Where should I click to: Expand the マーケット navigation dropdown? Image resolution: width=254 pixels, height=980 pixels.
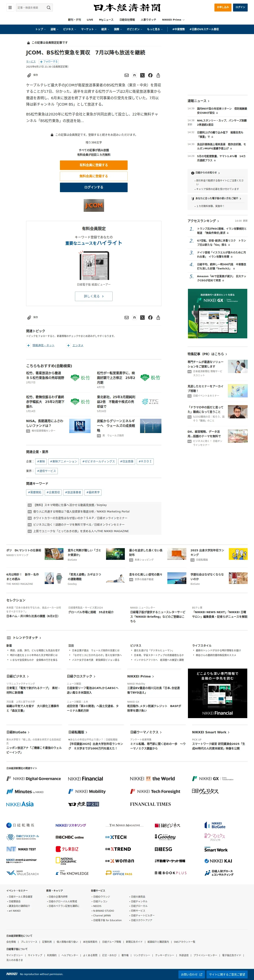click(x=88, y=29)
